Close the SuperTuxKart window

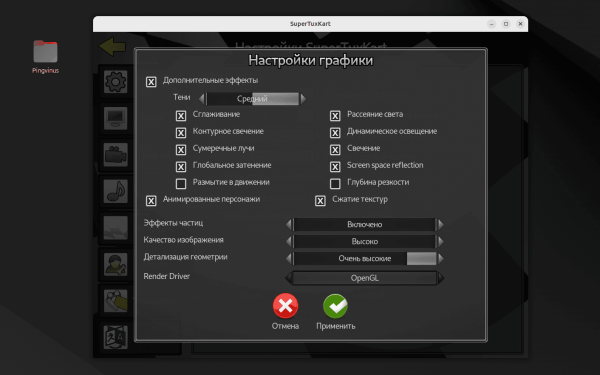(520, 24)
